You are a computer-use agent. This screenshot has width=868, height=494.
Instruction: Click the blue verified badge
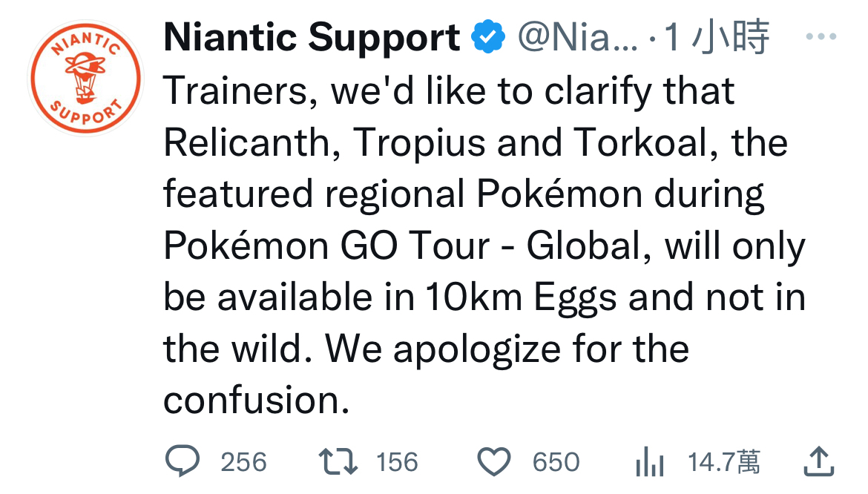tap(487, 36)
